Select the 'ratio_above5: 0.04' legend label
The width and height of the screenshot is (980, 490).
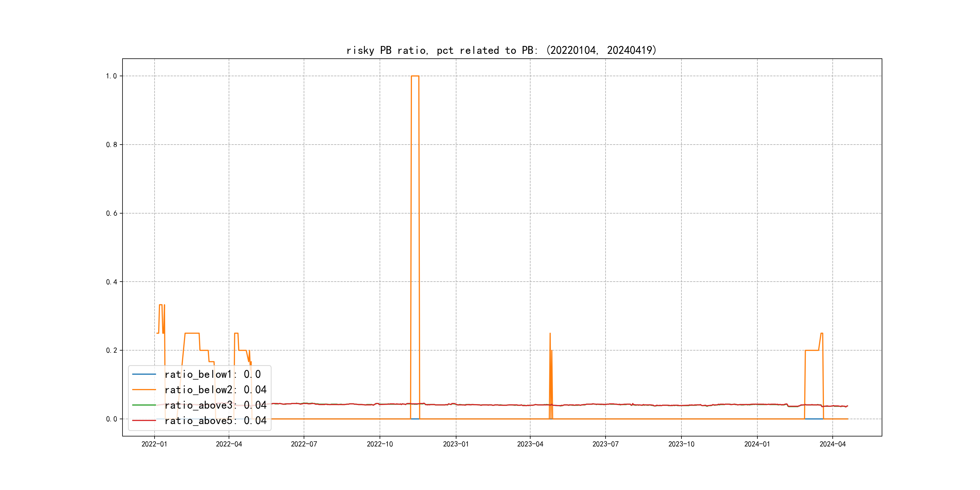[215, 420]
